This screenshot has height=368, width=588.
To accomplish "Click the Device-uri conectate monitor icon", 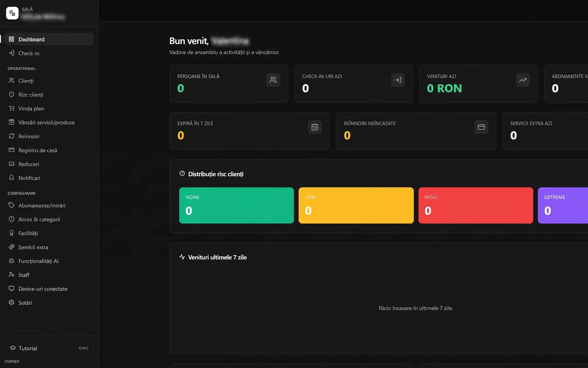I will click(11, 289).
